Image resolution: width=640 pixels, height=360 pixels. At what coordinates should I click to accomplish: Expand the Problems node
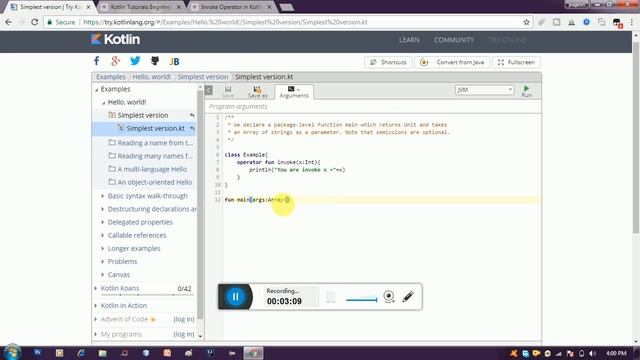[102, 262]
